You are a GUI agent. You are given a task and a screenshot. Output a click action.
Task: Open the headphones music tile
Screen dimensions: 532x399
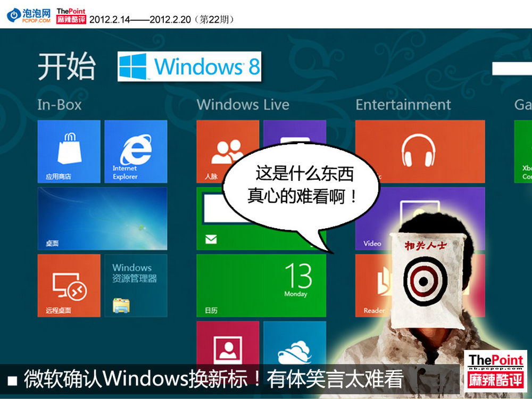(x=420, y=151)
